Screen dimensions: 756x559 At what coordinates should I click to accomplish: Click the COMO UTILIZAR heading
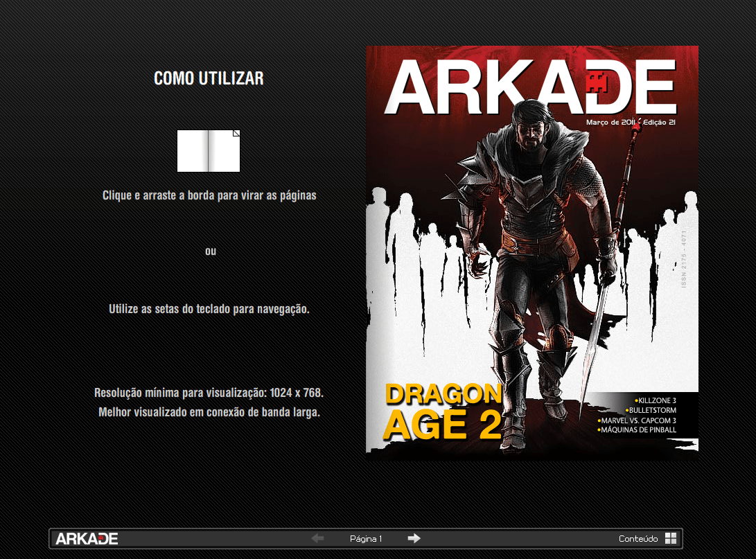point(209,78)
